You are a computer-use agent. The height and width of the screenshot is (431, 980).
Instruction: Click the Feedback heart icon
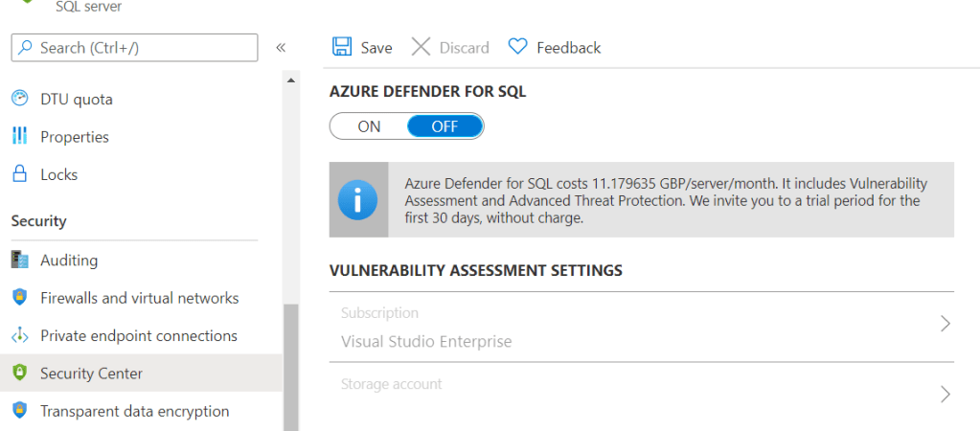(517, 47)
